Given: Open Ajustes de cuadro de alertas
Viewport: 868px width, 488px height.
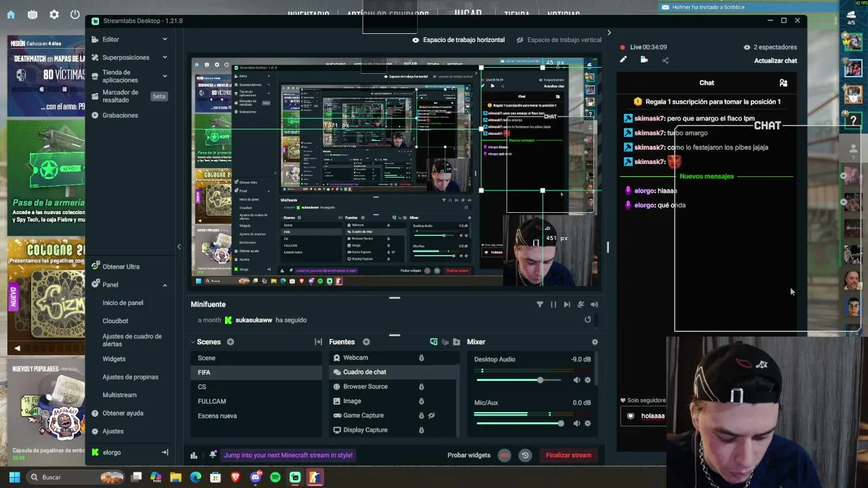Looking at the screenshot, I should click(x=132, y=340).
